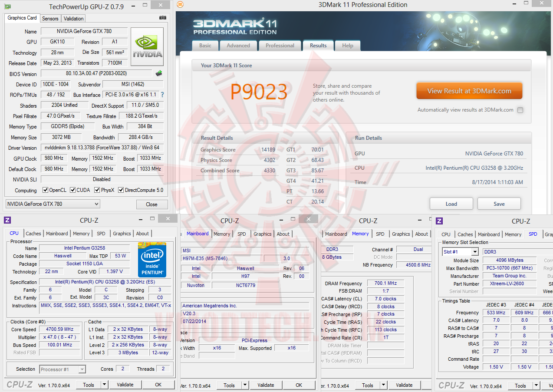Image resolution: width=553 pixels, height=392 pixels.
Task: Click the GPU-Z title bar app icon
Action: 7,7
